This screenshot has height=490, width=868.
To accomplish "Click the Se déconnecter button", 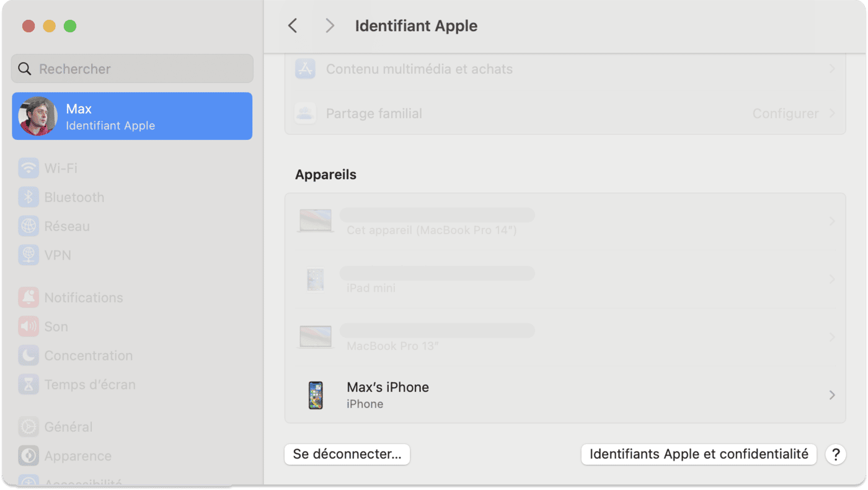I will 347,454.
